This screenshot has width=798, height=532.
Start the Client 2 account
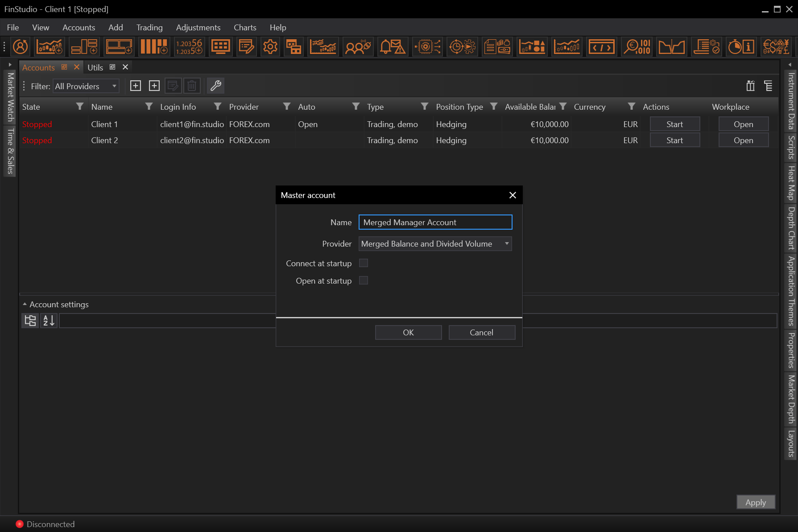[674, 140]
